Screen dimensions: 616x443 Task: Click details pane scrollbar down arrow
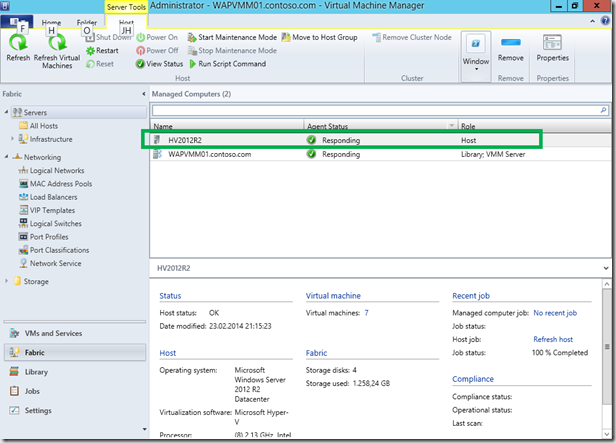pyautogui.click(x=607, y=434)
